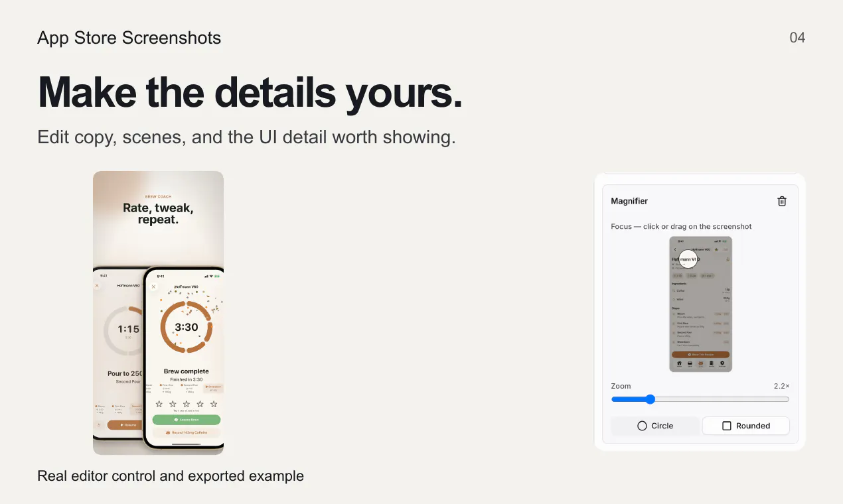
Task: Click the circular magnifier lens on the preview
Action: (x=688, y=259)
